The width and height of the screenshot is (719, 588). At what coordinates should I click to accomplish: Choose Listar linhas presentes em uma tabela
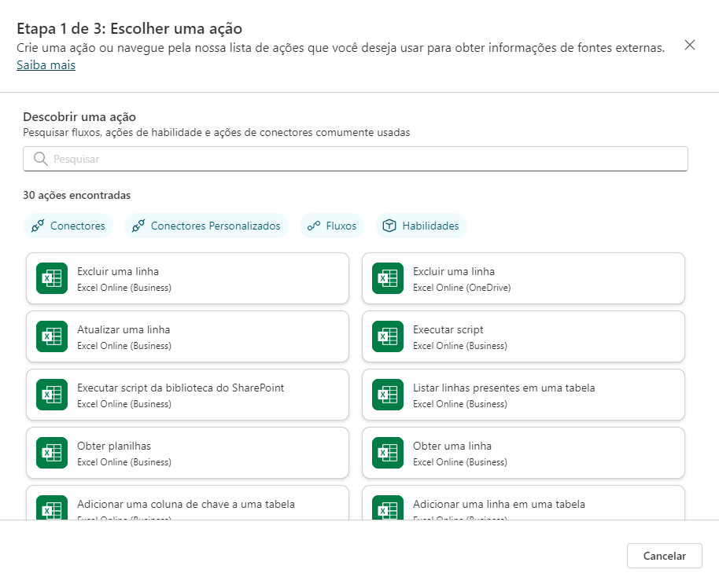point(523,395)
